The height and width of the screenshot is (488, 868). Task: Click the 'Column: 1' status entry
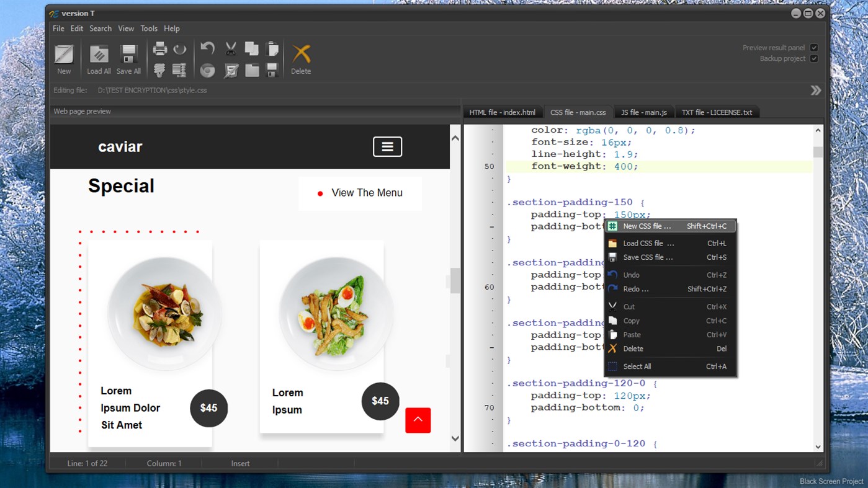click(164, 464)
